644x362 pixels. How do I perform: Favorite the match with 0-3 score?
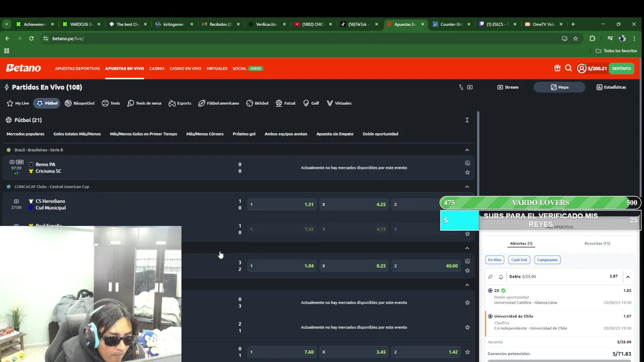point(467,303)
